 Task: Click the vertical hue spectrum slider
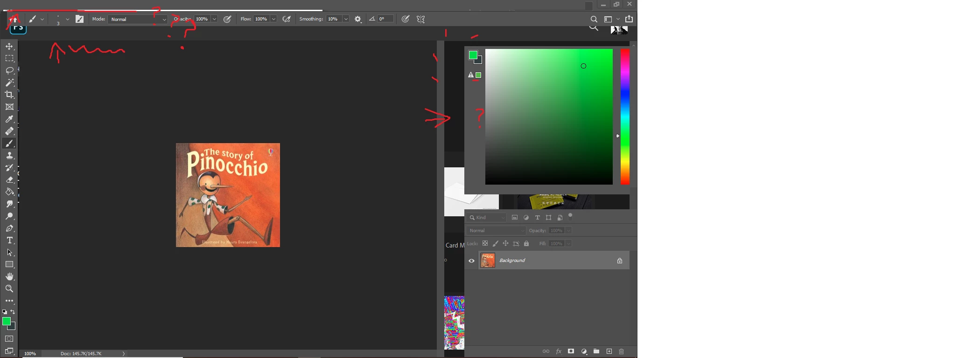625,117
